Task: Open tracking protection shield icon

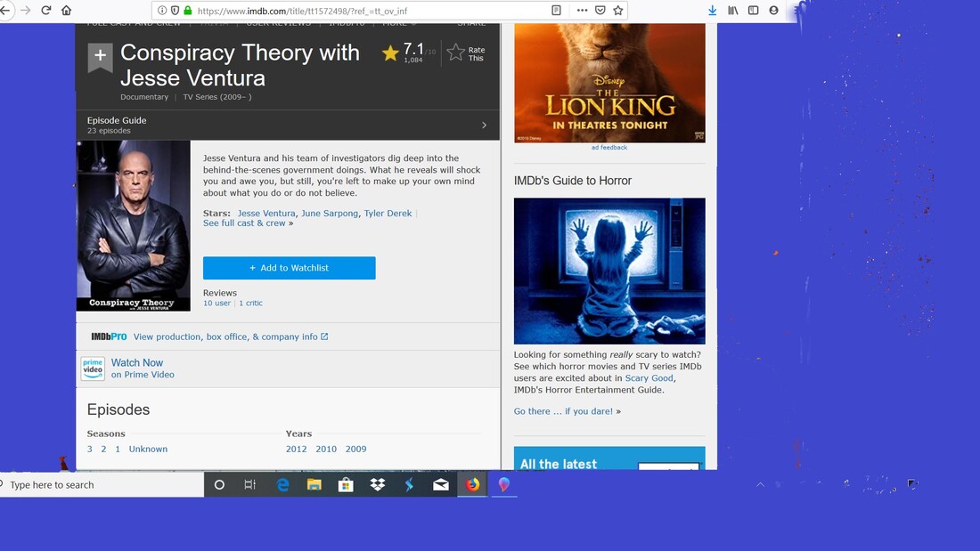Action: [x=175, y=11]
